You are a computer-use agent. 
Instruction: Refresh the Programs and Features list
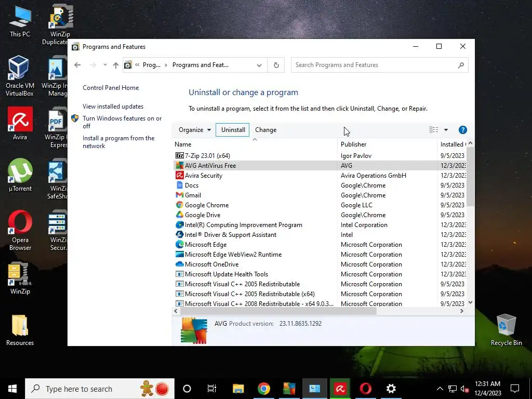(x=276, y=65)
